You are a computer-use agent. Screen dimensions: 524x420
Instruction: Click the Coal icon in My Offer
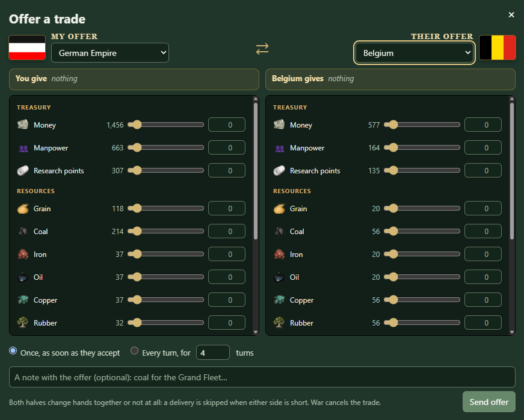pos(23,231)
